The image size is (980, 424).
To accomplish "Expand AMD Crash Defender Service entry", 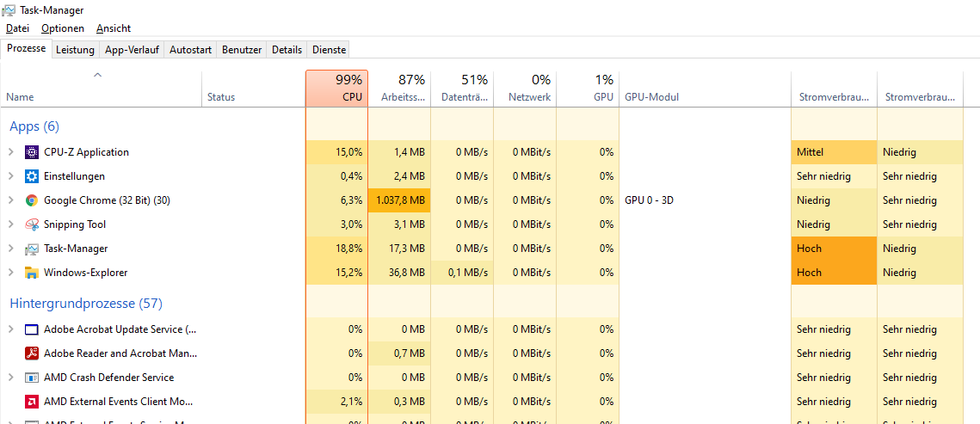I will pyautogui.click(x=10, y=378).
